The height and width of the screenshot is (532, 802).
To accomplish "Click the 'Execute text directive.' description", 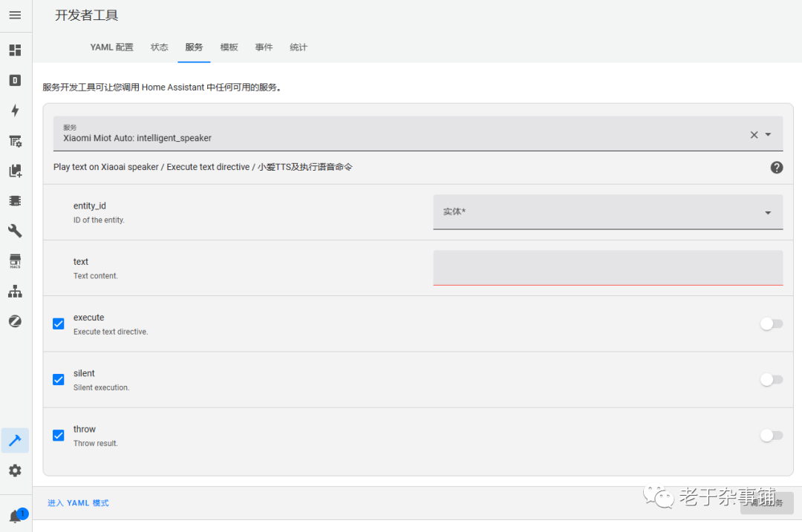I will click(111, 332).
